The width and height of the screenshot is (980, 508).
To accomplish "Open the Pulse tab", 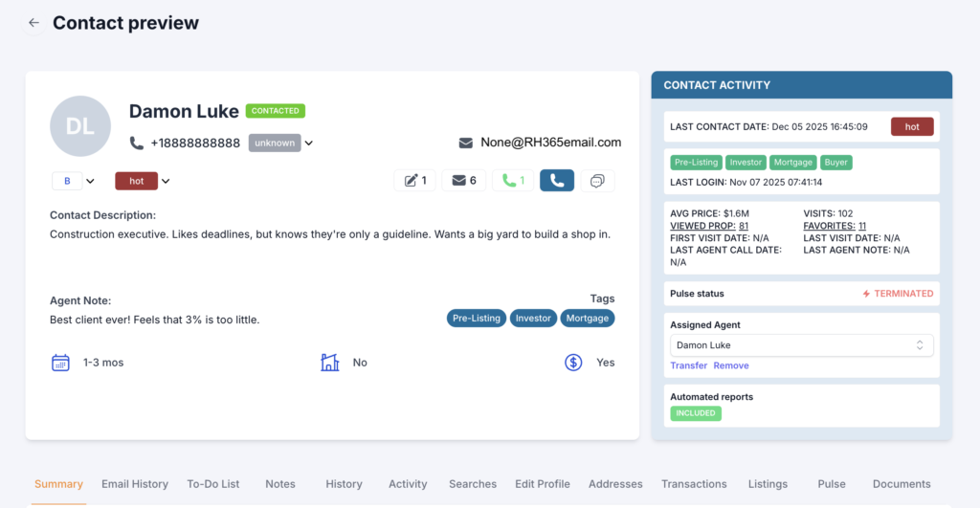I will pyautogui.click(x=832, y=484).
